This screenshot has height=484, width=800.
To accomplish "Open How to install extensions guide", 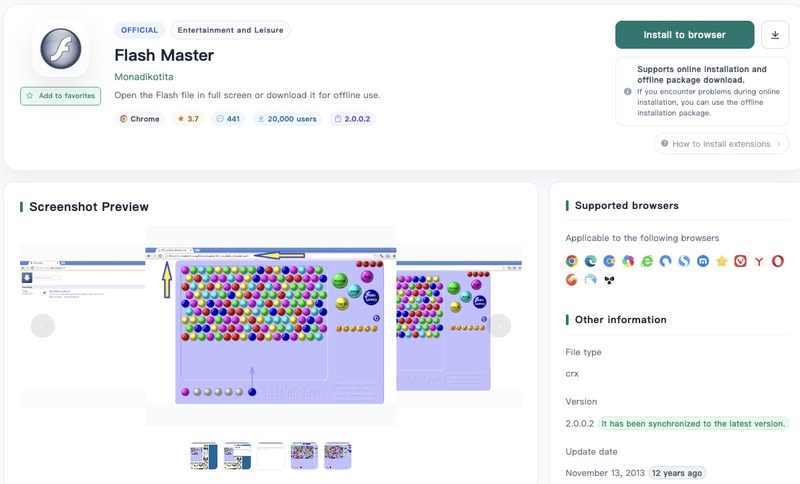I will click(721, 144).
